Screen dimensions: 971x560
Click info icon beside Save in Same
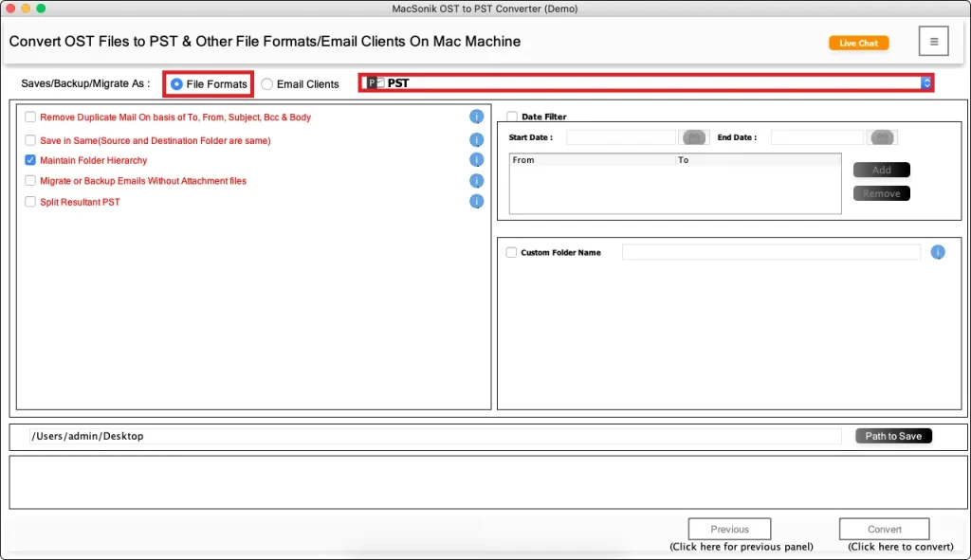click(477, 140)
